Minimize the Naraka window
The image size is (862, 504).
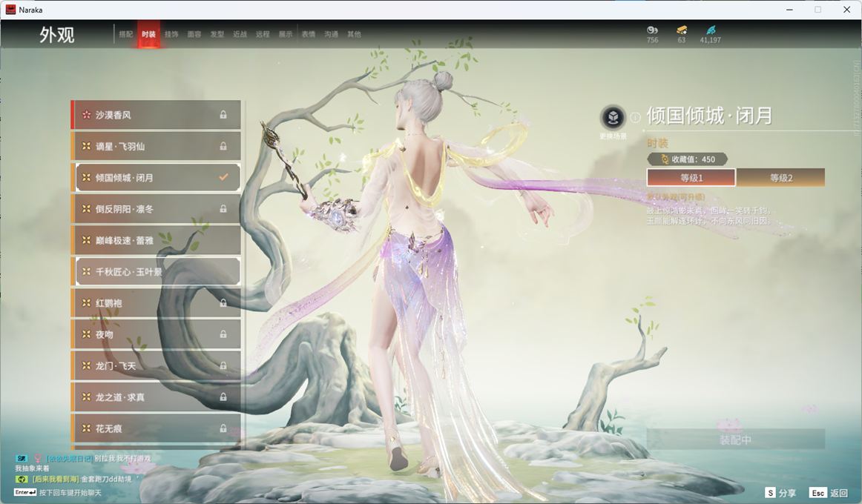(x=789, y=10)
